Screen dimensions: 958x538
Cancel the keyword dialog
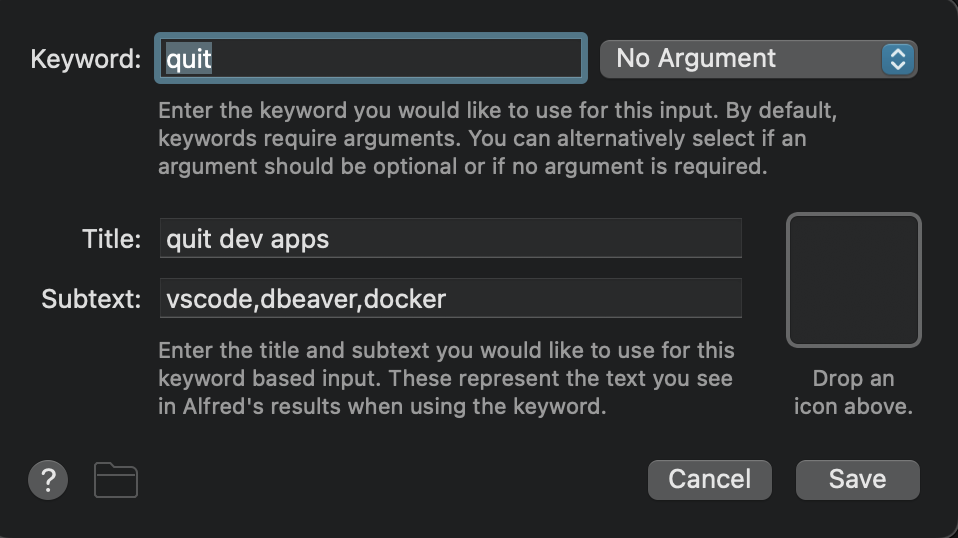pos(709,480)
